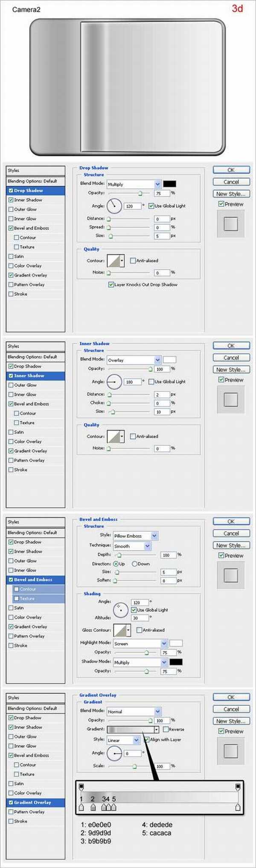Select the Down direction radio button
The height and width of the screenshot is (868, 256).
(x=134, y=564)
